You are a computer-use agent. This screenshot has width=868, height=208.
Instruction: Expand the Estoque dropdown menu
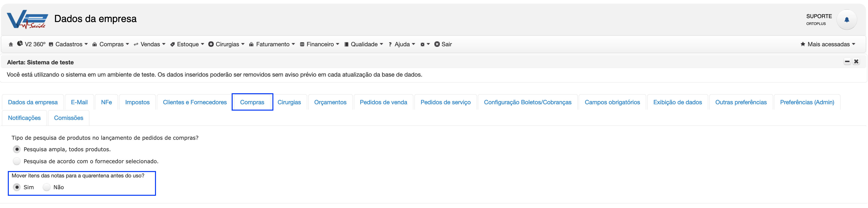tap(187, 44)
